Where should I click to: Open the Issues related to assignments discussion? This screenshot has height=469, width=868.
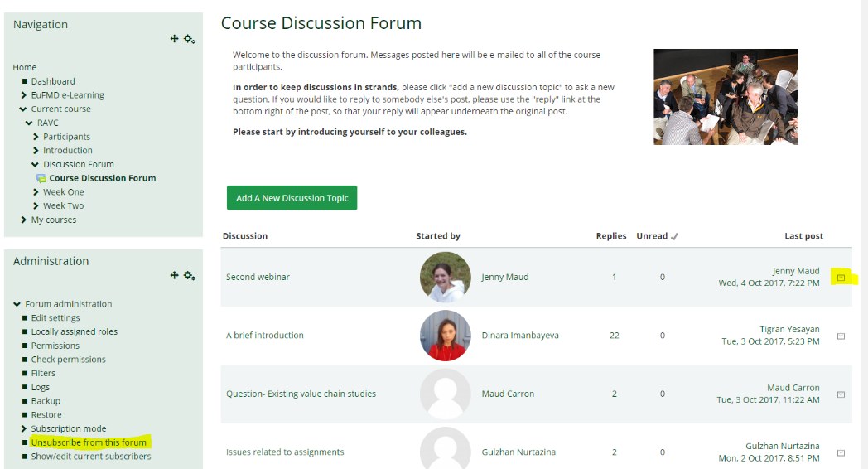click(285, 452)
